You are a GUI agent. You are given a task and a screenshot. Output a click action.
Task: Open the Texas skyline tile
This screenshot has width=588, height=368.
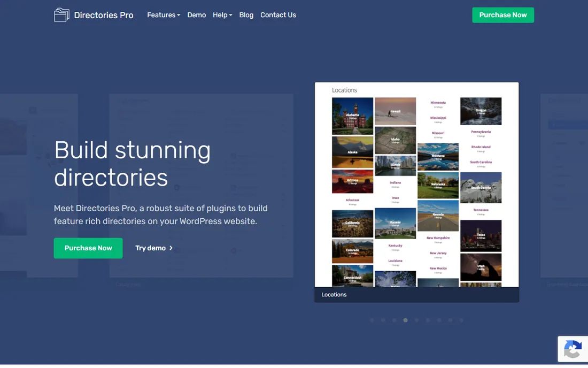481,235
